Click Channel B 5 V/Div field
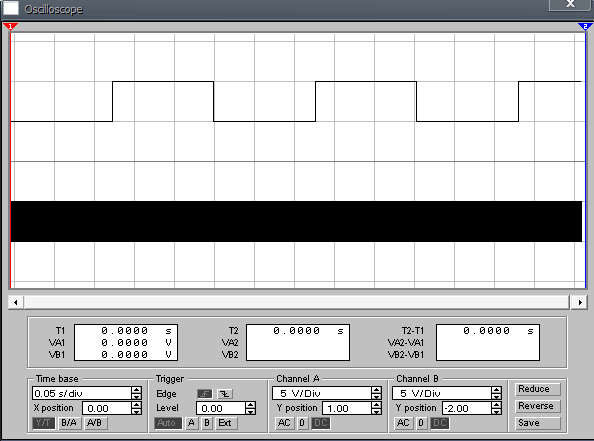Image resolution: width=594 pixels, height=441 pixels. coord(442,393)
